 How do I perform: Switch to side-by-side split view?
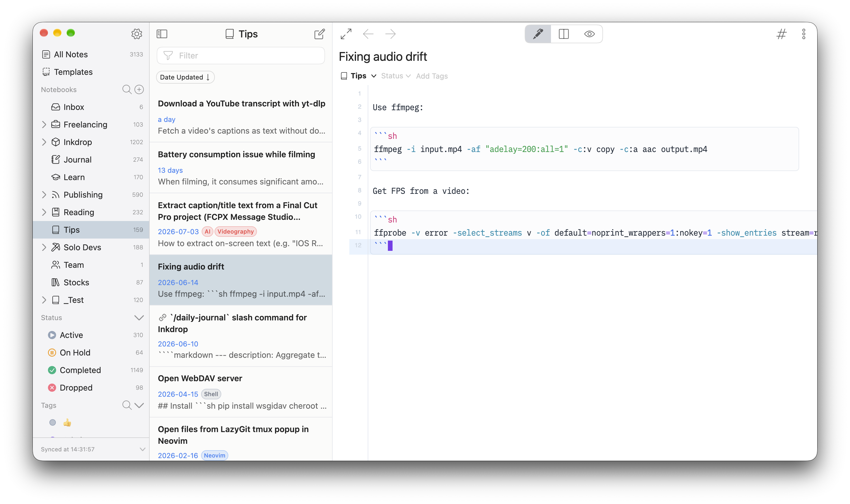point(564,34)
